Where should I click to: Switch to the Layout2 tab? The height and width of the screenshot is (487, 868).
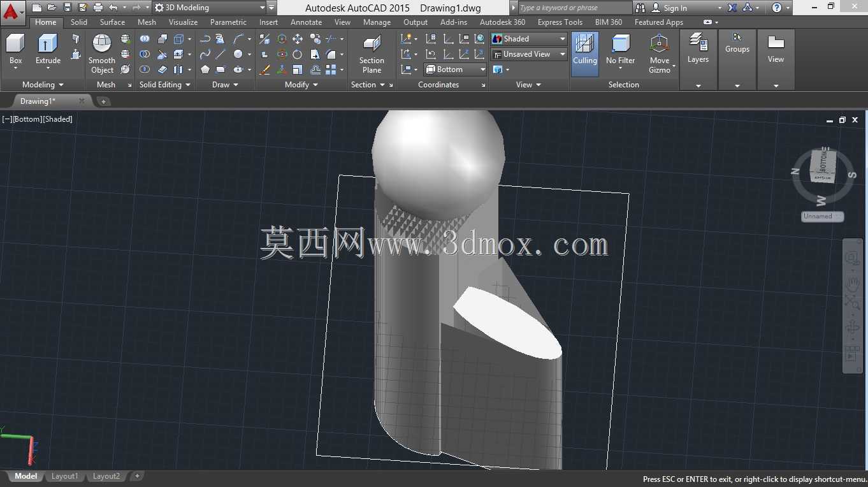(106, 476)
